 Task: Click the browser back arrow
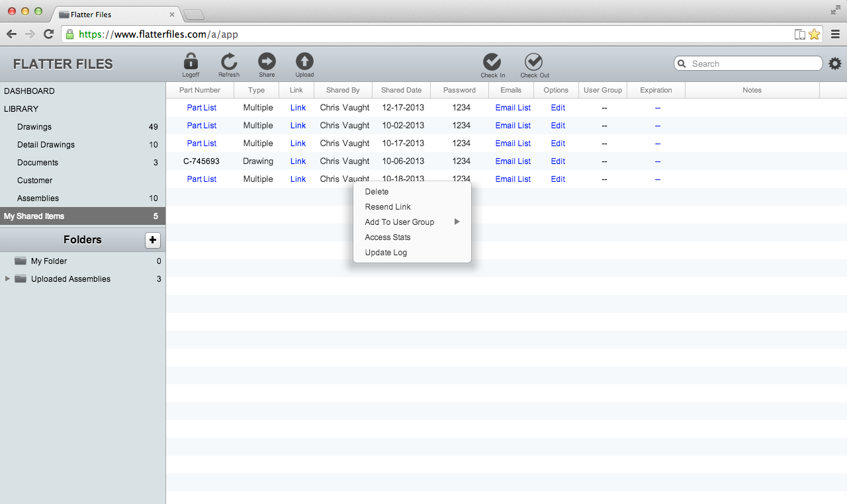tap(11, 34)
